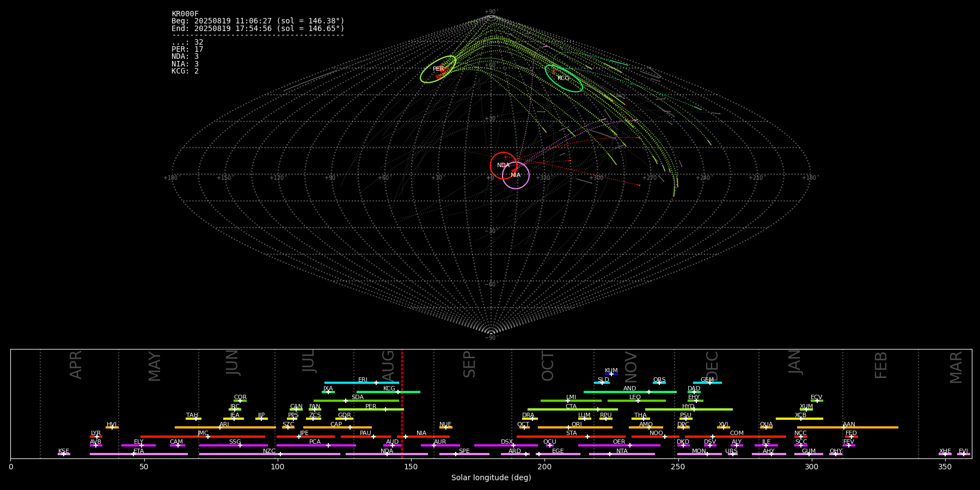Click the XCB yellow bar in timeline
Viewport: 980px width, 490px height.
[x=799, y=419]
